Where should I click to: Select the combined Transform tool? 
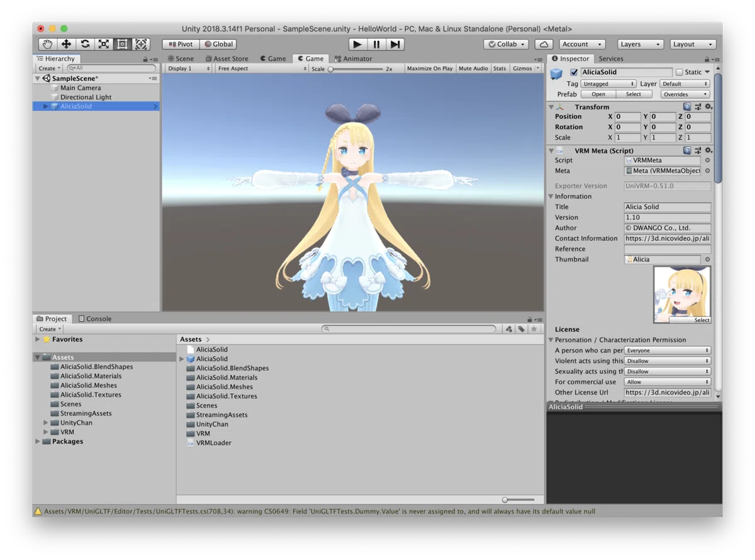pyautogui.click(x=142, y=44)
